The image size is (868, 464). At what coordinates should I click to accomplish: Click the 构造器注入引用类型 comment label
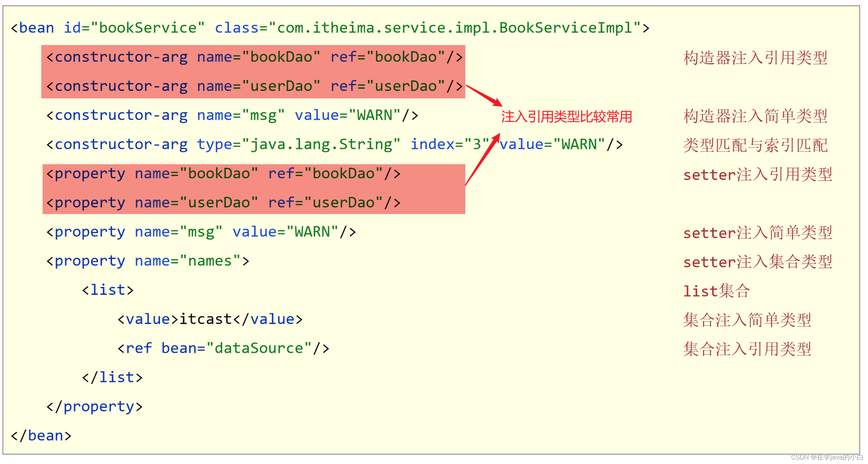[x=755, y=58]
